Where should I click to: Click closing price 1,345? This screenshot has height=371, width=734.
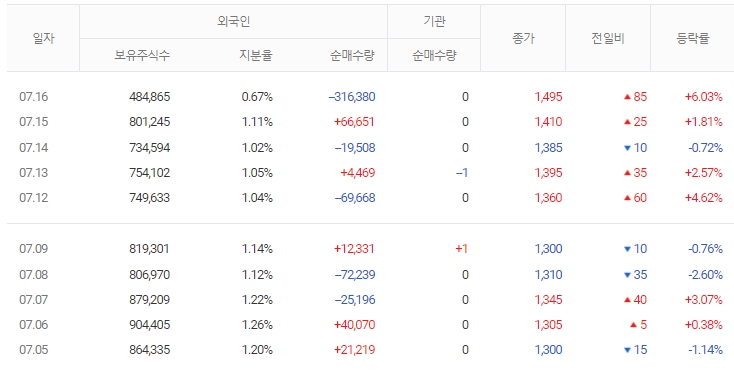tap(549, 299)
